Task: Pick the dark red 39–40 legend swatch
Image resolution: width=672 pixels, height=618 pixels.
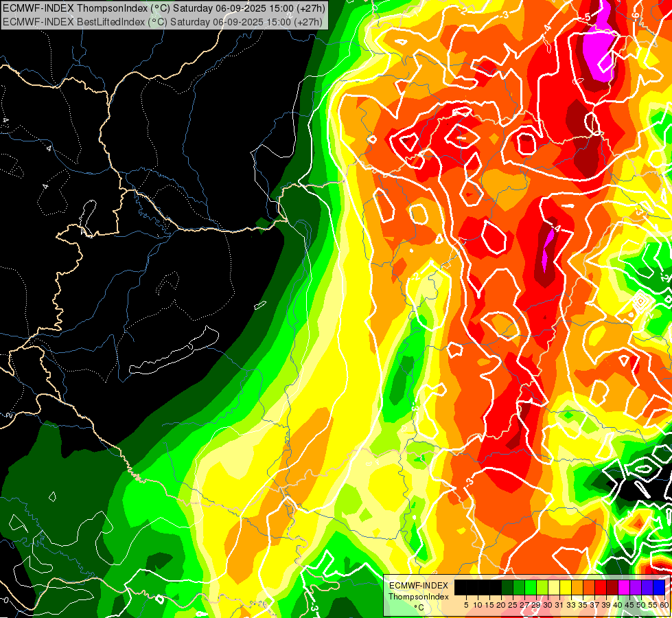Action: [612, 587]
